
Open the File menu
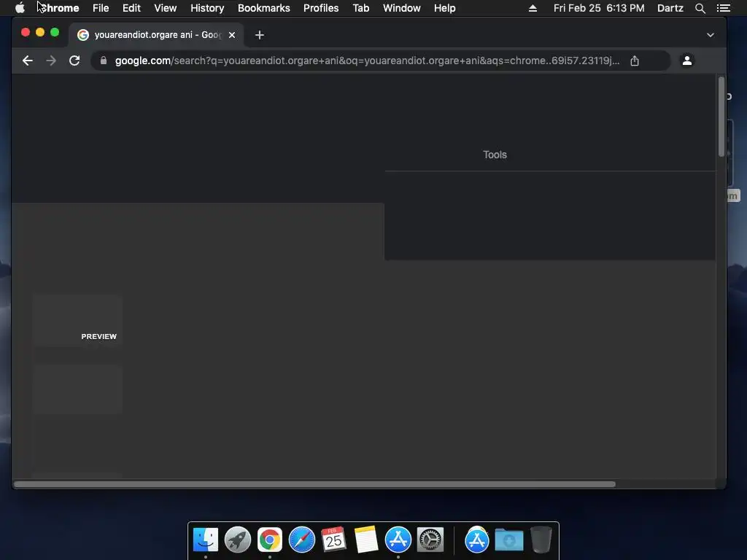pos(101,8)
